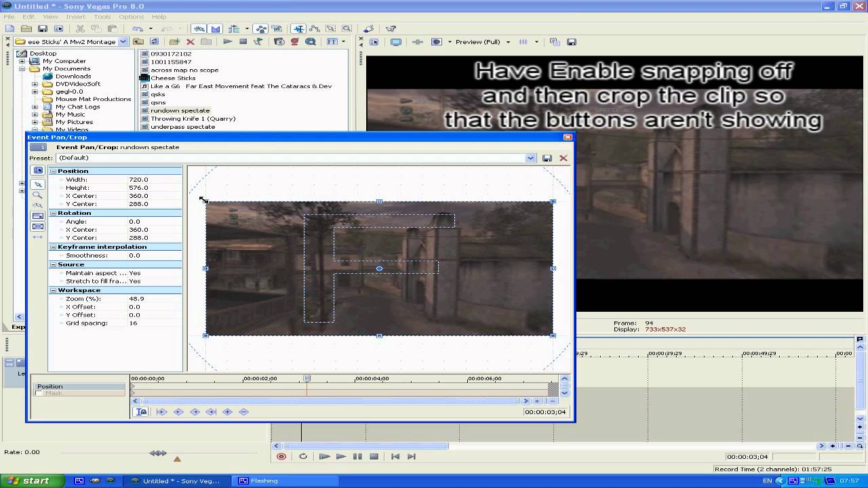
Task: Collapse the Position section
Action: 53,171
